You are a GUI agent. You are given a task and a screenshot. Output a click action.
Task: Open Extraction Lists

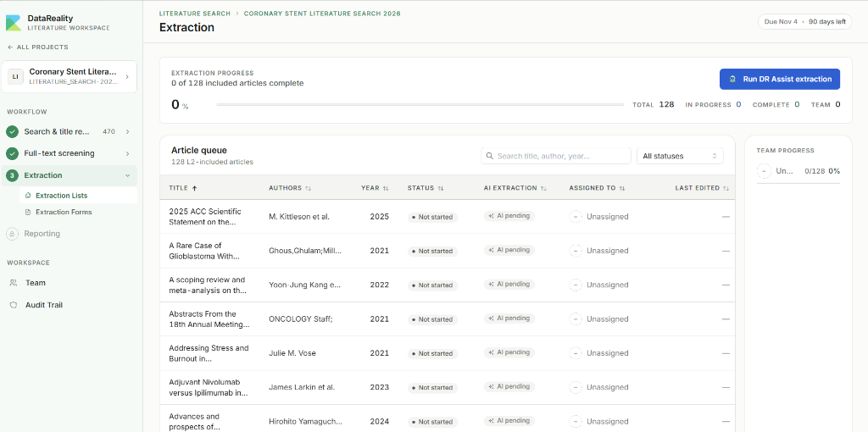pyautogui.click(x=78, y=196)
